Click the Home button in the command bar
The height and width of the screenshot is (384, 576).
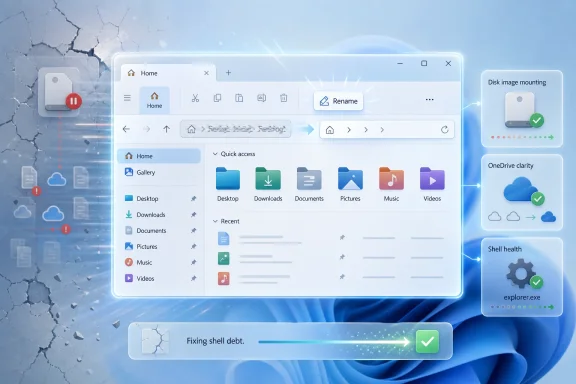pos(154,100)
